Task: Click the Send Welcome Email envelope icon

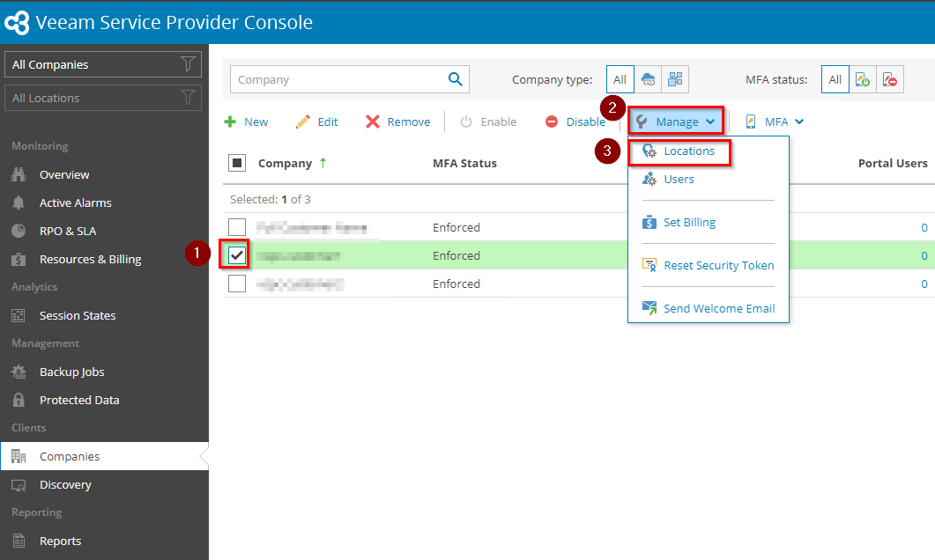Action: pyautogui.click(x=649, y=308)
